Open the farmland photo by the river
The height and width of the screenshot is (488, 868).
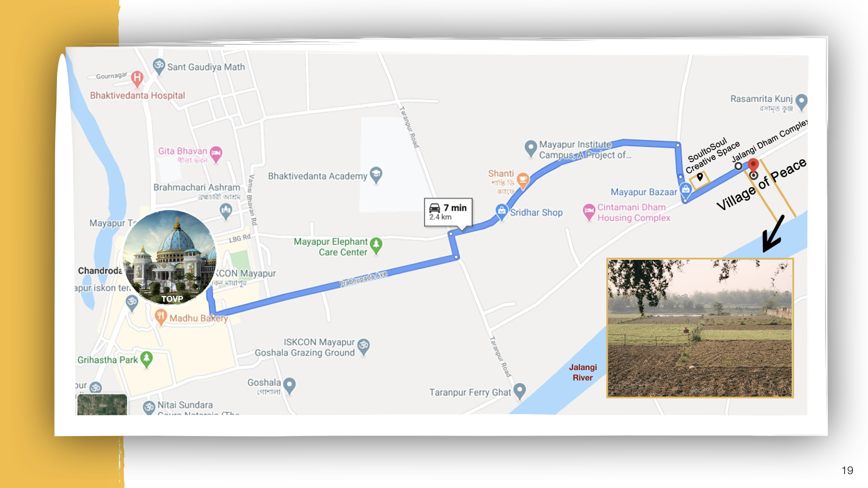[x=700, y=328]
